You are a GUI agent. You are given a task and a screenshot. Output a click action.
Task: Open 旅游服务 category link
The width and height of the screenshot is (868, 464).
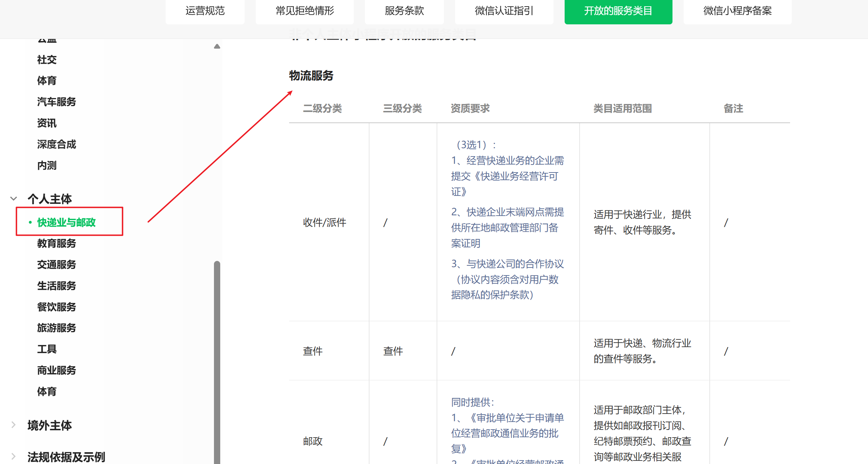tap(56, 328)
